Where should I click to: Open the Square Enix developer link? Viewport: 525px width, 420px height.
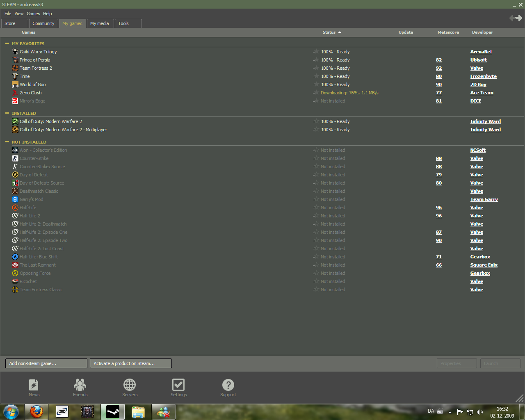tap(484, 265)
